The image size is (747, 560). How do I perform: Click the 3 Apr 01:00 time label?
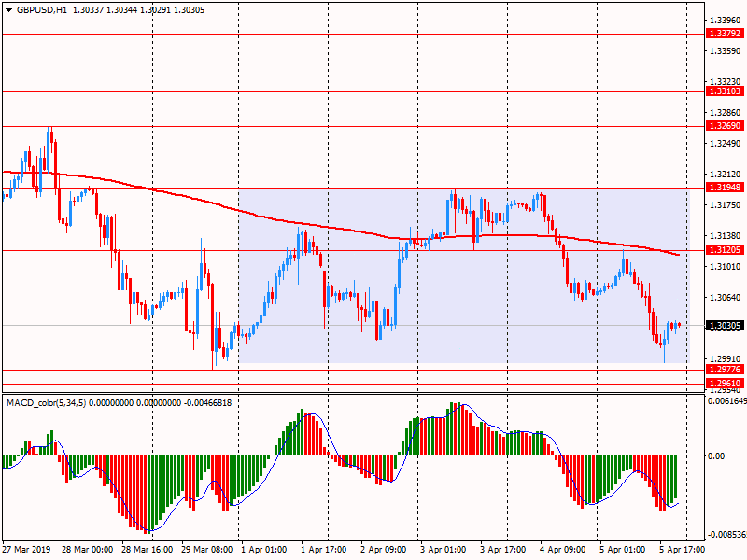[443, 550]
